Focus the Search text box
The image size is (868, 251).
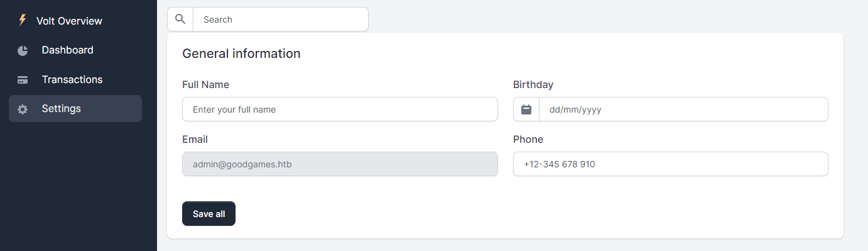(x=281, y=20)
